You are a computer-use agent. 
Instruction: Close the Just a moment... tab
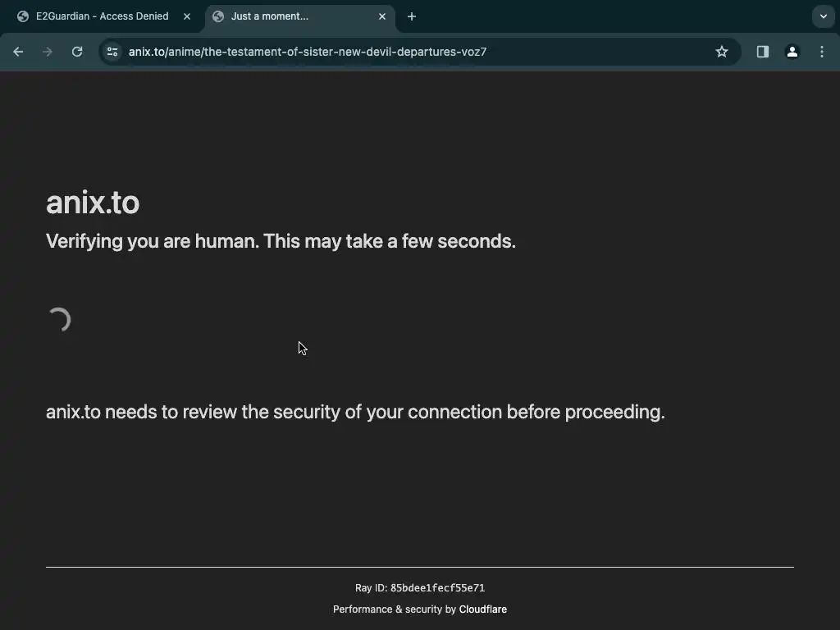(x=382, y=16)
